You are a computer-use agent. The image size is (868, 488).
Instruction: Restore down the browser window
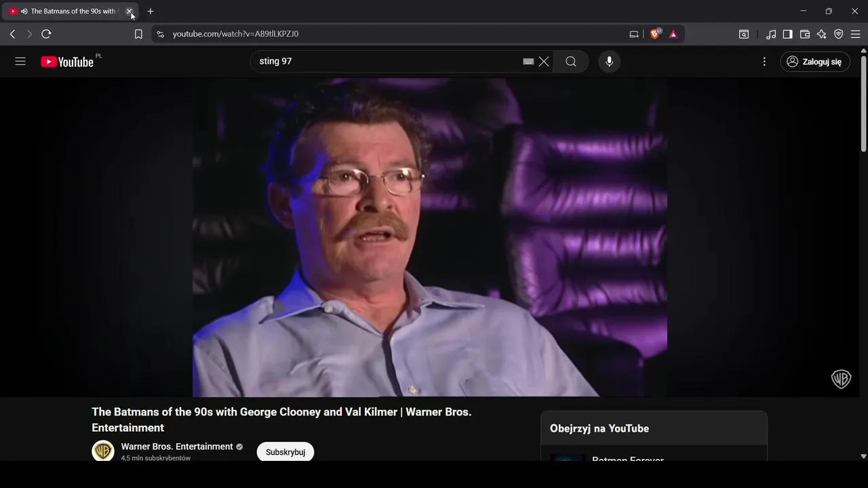pyautogui.click(x=829, y=12)
